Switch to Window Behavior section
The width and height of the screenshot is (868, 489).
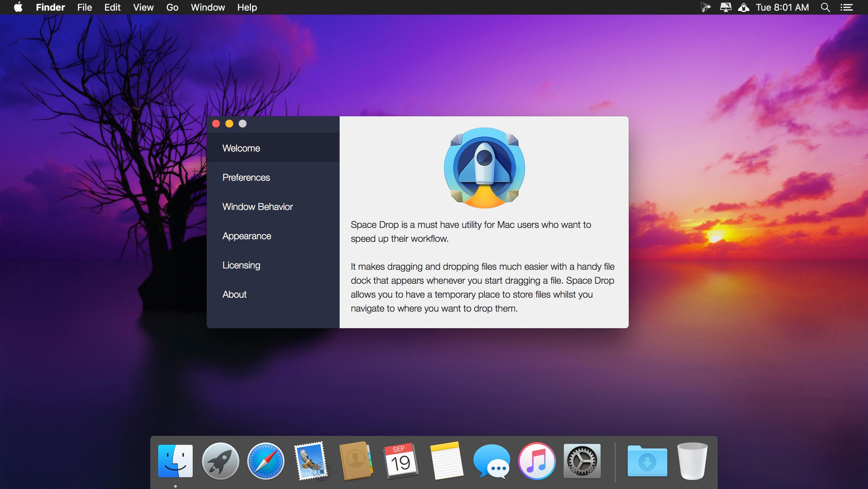[258, 207]
